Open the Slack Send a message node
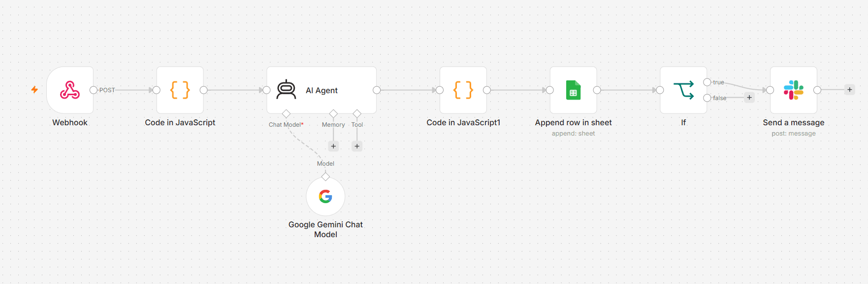Image resolution: width=868 pixels, height=284 pixels. click(x=794, y=90)
